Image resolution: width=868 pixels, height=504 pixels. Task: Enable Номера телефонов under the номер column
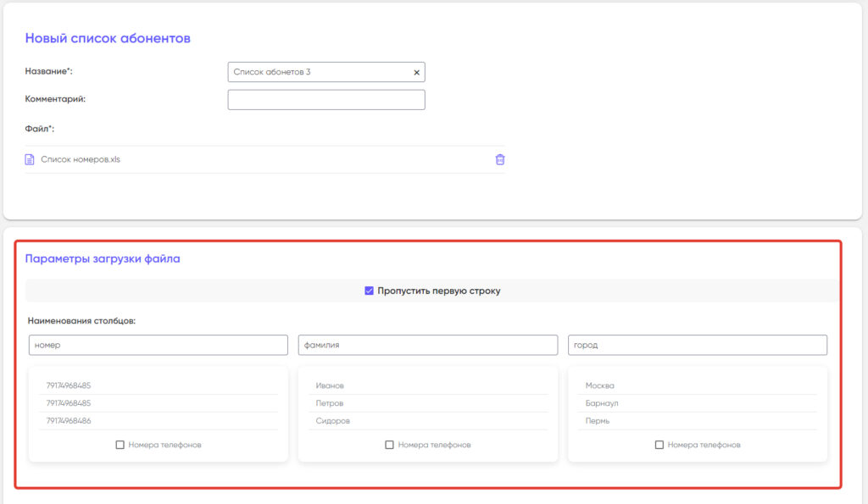[x=120, y=445]
